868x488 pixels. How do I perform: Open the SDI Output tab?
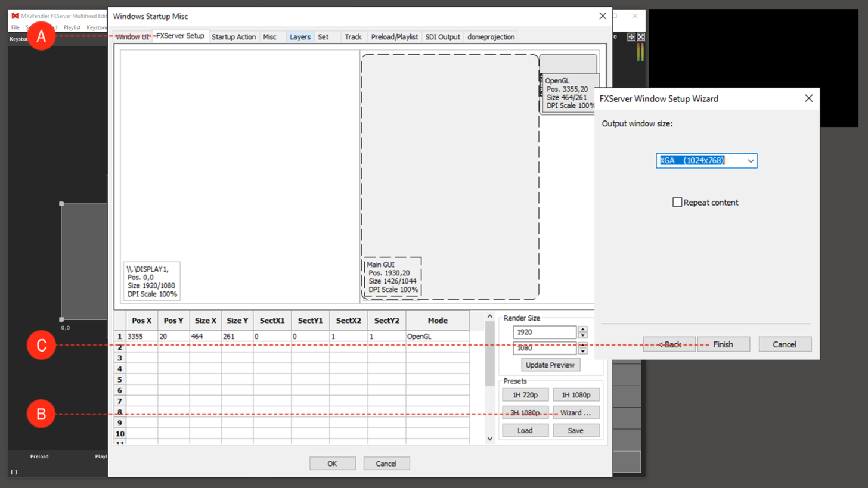coord(442,36)
